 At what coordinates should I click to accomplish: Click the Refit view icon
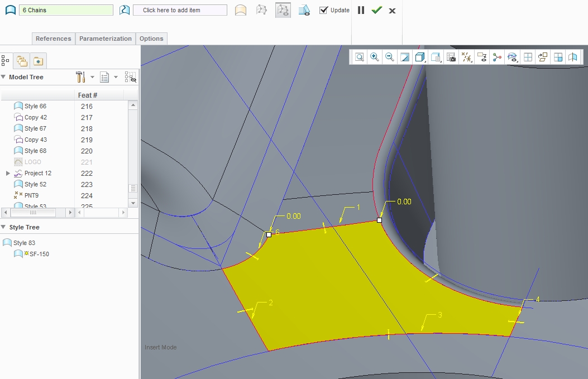[x=359, y=57]
